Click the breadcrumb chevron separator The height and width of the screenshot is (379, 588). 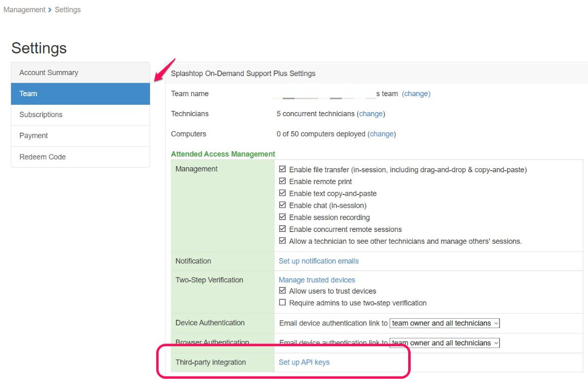point(50,10)
